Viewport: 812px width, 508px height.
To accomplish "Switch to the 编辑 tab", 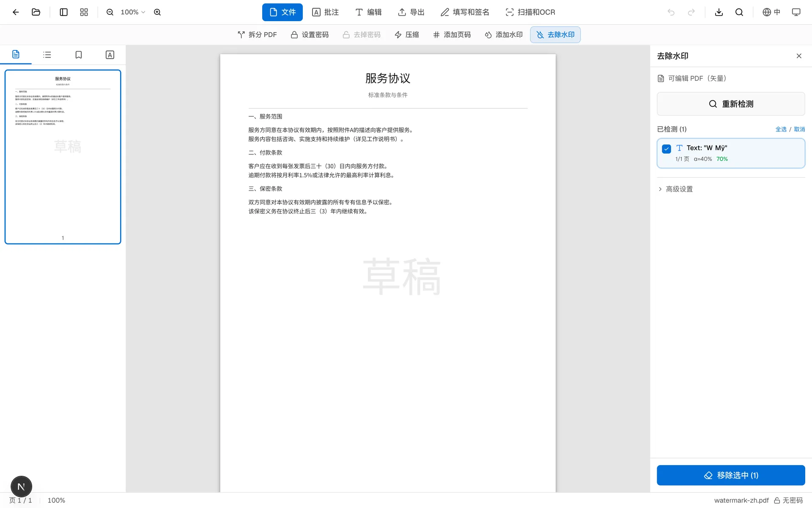I will [368, 12].
